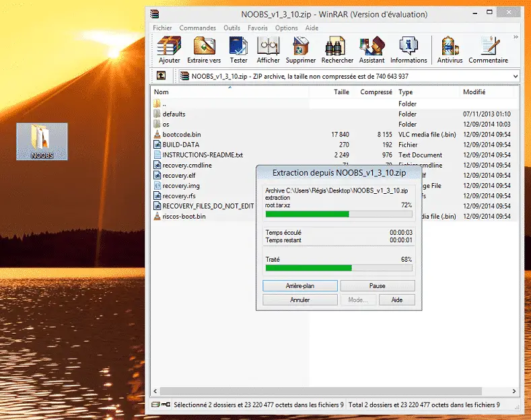Start the Antivirus scan icon
Viewport: 531px width, 420px height.
(450, 50)
